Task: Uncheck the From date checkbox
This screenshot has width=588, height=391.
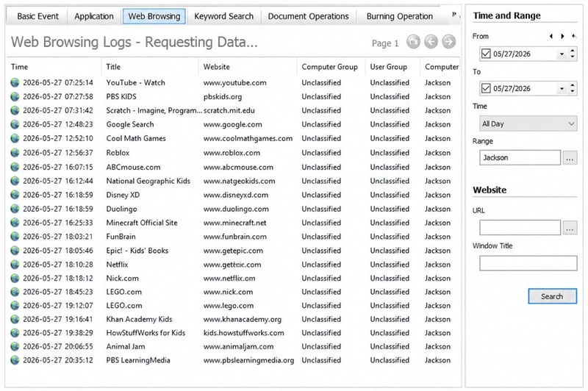Action: (x=486, y=54)
